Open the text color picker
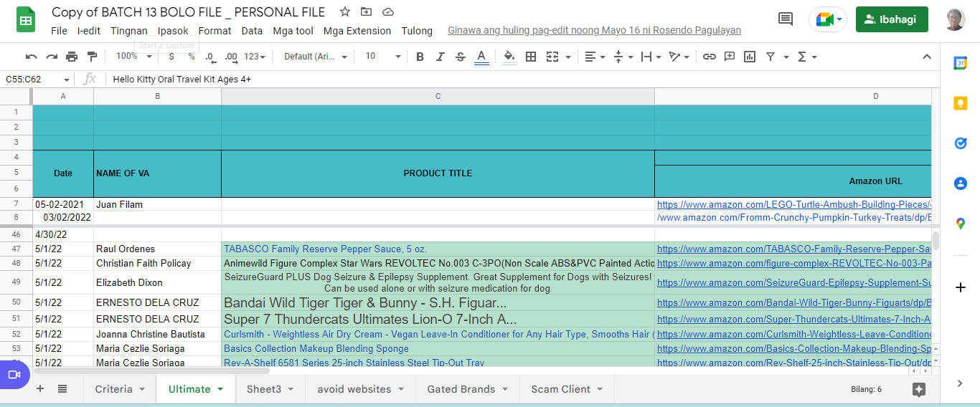This screenshot has height=407, width=980. (481, 57)
